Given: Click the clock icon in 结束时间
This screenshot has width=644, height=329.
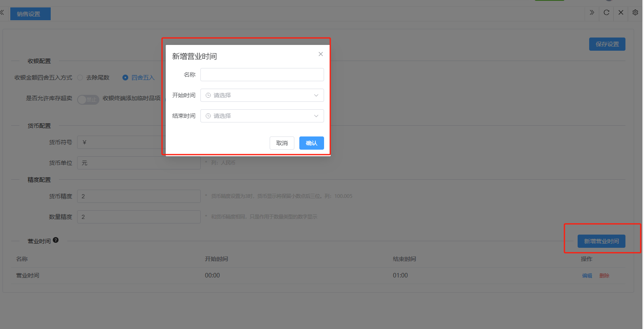Looking at the screenshot, I should click(x=208, y=116).
